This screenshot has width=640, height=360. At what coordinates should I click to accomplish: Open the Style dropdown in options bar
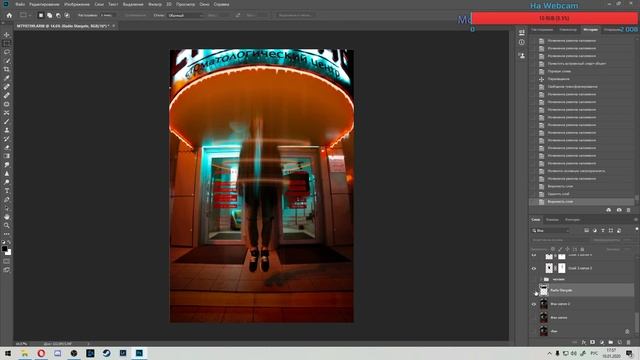point(185,15)
